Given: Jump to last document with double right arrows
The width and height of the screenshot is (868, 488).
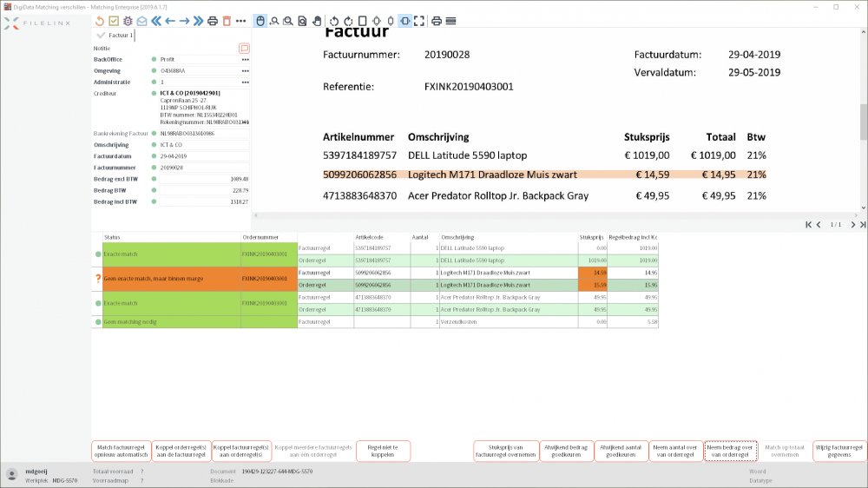Looking at the screenshot, I should tap(198, 21).
